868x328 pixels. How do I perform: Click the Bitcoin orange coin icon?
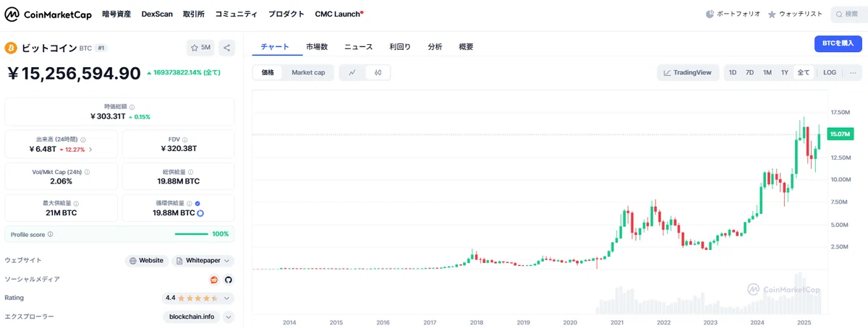(x=11, y=48)
